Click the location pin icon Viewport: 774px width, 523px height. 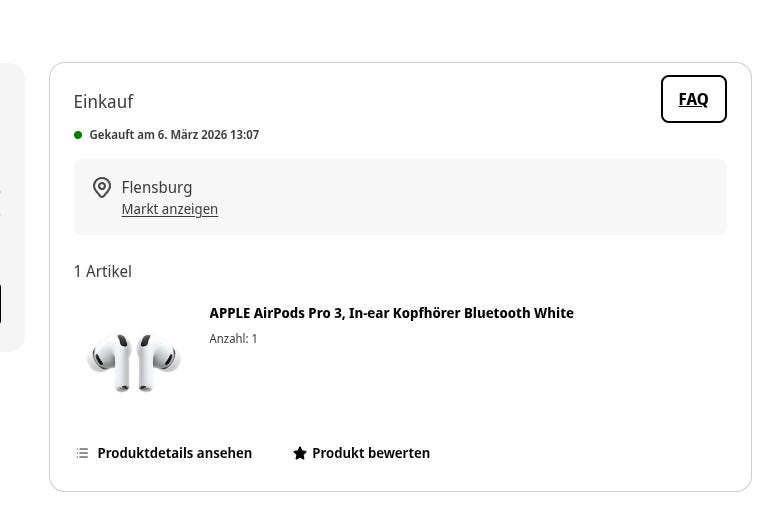coord(101,187)
